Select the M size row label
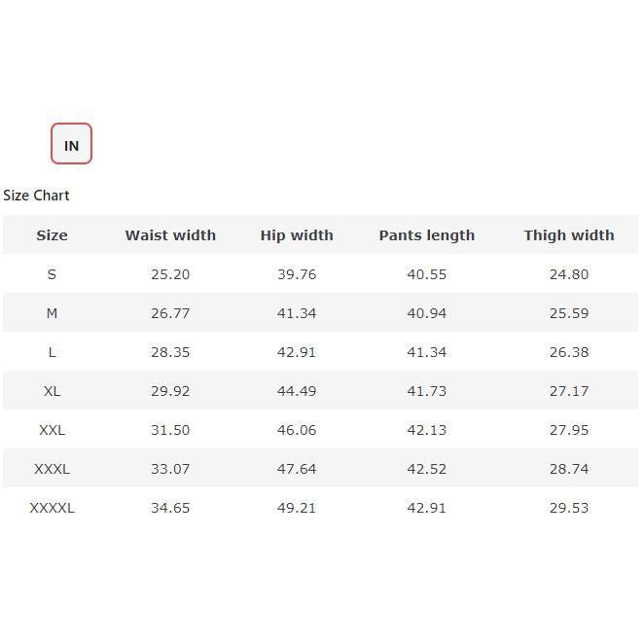Viewport: 644px width, 644px height. (52, 313)
